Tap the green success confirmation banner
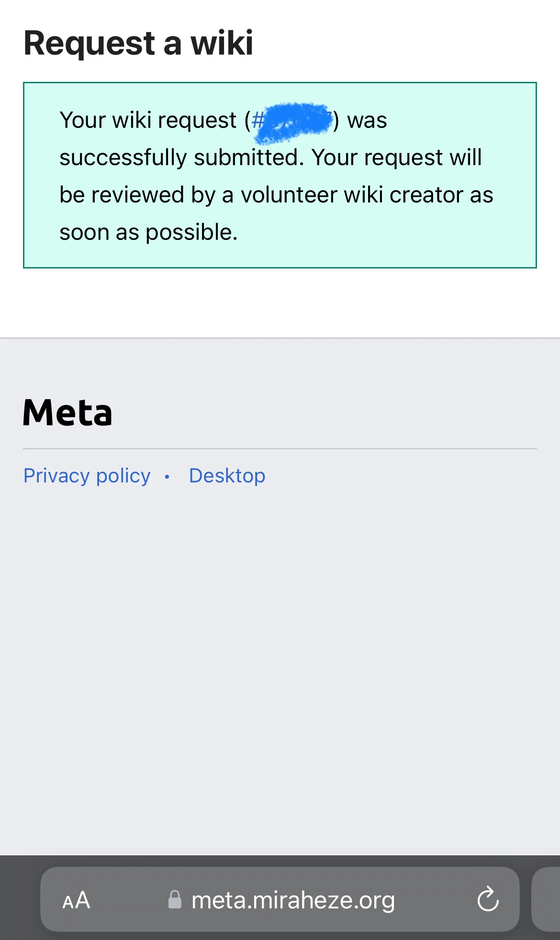Image resolution: width=560 pixels, height=940 pixels. (279, 175)
